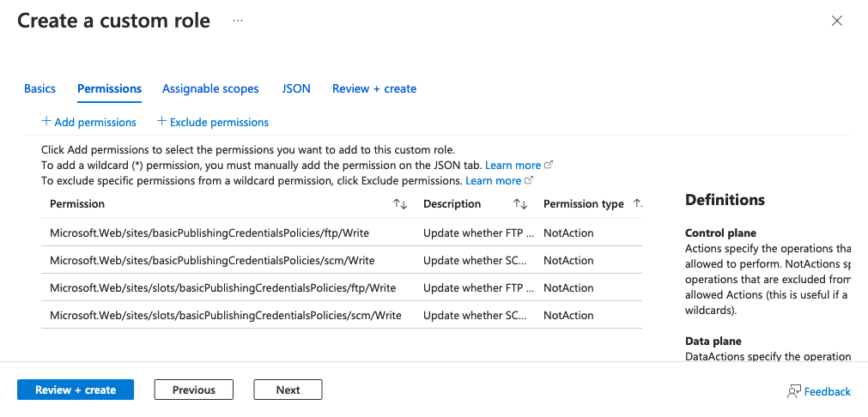This screenshot has width=868, height=417.
Task: Open the Assignable scopes tab
Action: (210, 88)
